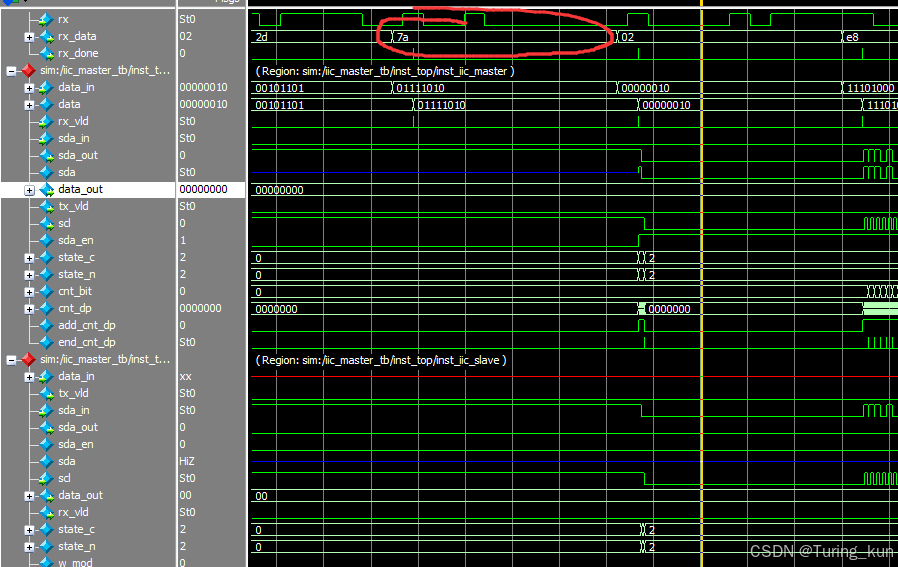Screen dimensions: 898x567
Task: Select the w_mod signal name
Action: click(x=75, y=562)
